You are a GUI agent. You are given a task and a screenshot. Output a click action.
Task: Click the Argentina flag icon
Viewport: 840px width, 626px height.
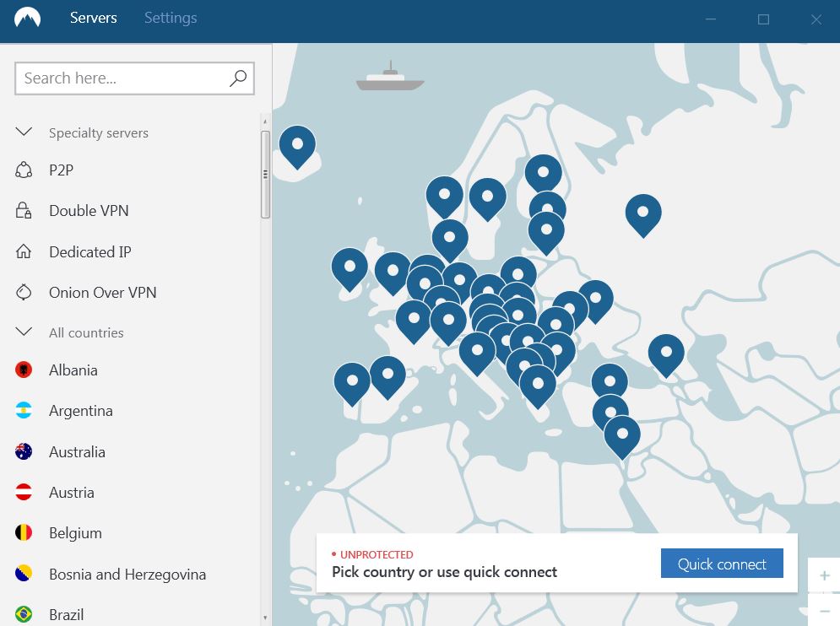[24, 410]
